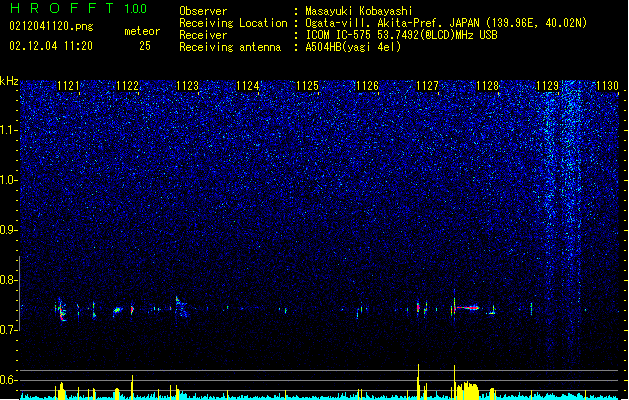Click the 0.6 kHz axis label
This screenshot has height=400, width=629.
[x=9, y=380]
